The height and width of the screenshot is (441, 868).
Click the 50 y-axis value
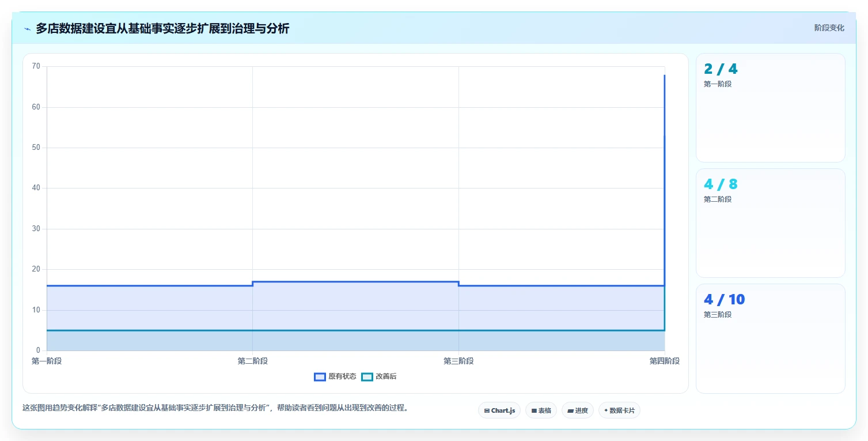pos(36,148)
